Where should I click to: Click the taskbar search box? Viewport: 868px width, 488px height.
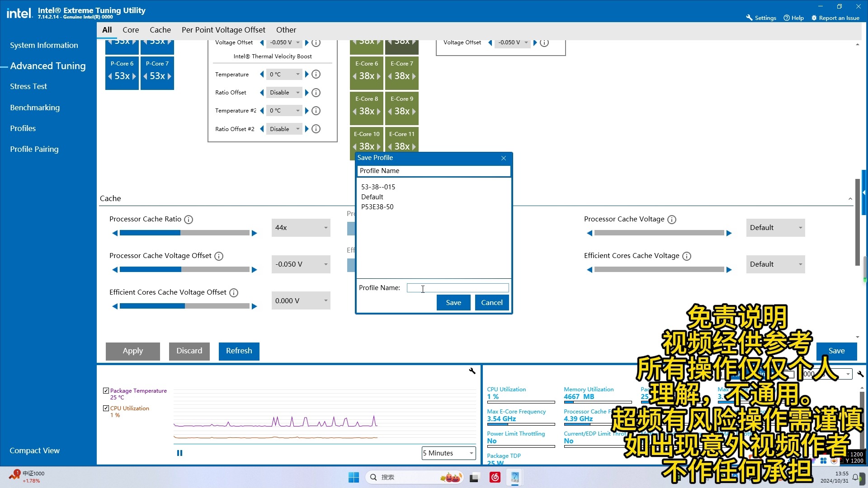tap(414, 477)
